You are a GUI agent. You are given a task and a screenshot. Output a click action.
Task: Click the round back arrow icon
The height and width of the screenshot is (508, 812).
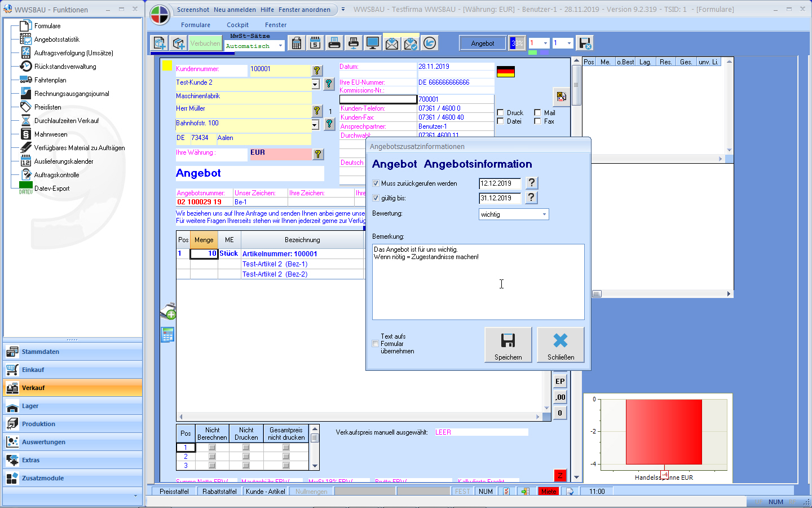coord(430,43)
